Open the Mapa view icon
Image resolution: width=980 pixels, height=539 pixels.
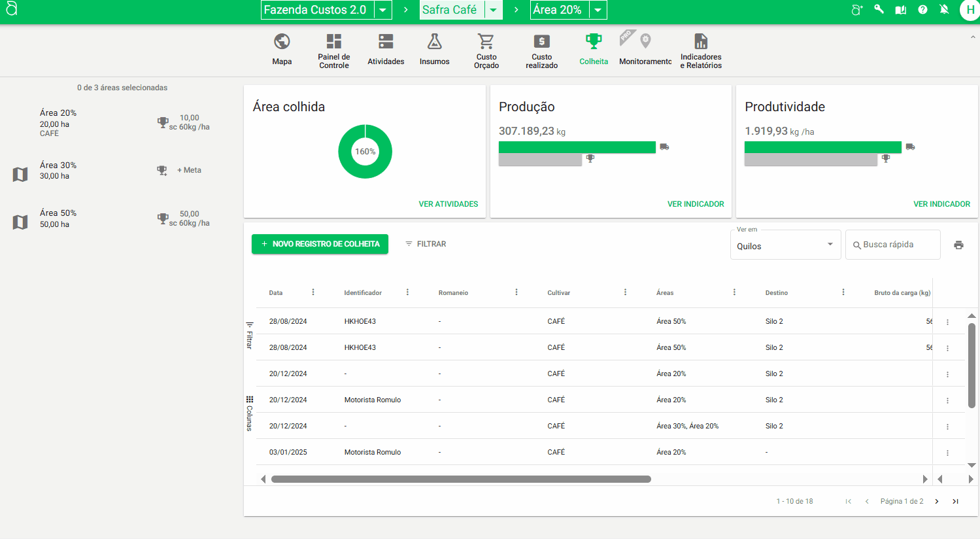[282, 43]
